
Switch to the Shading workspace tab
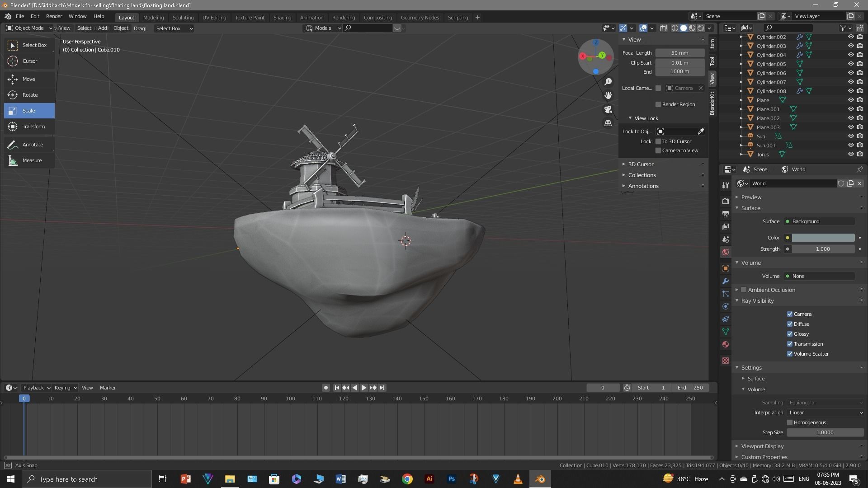click(x=282, y=18)
